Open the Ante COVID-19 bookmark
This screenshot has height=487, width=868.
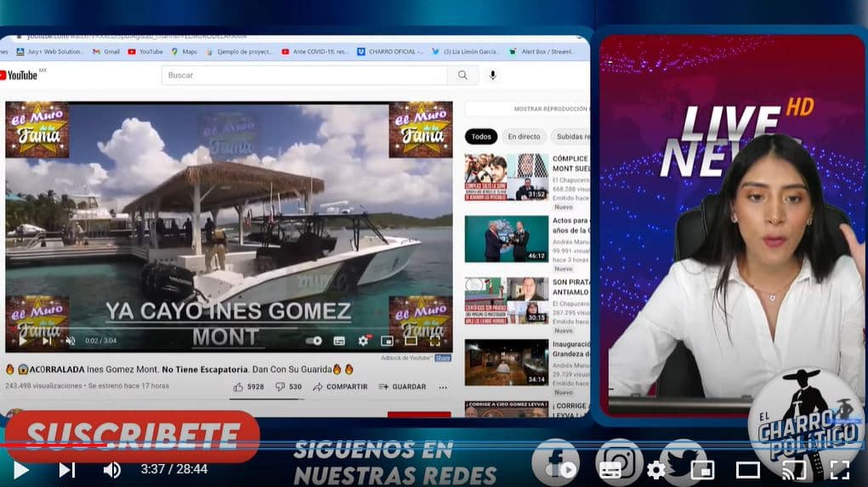315,52
